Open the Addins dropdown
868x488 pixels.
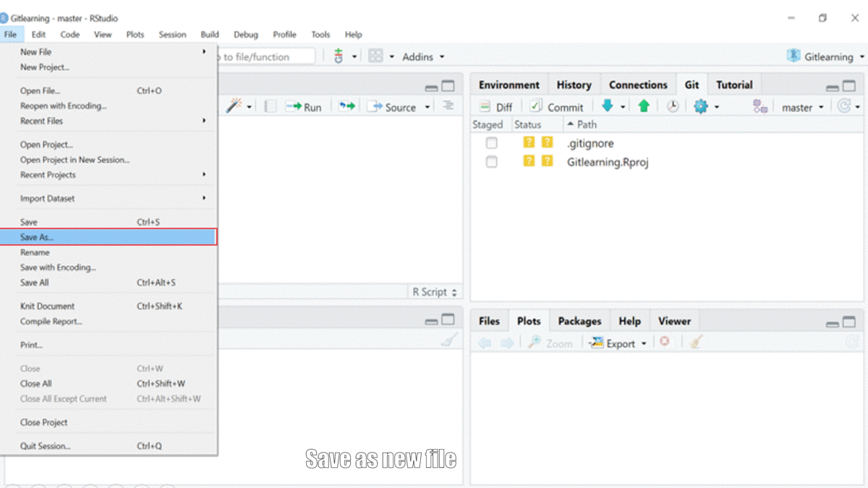pos(423,56)
